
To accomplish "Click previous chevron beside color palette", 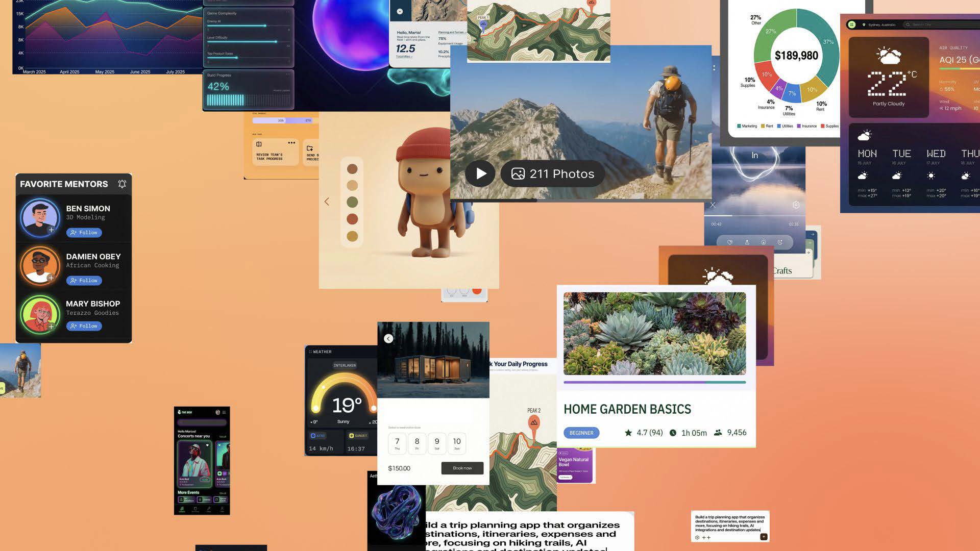I will coord(327,202).
